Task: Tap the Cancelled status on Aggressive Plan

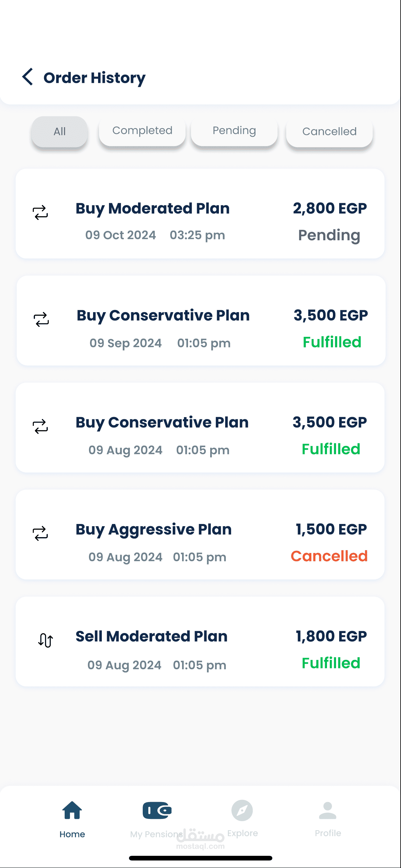Action: click(329, 556)
